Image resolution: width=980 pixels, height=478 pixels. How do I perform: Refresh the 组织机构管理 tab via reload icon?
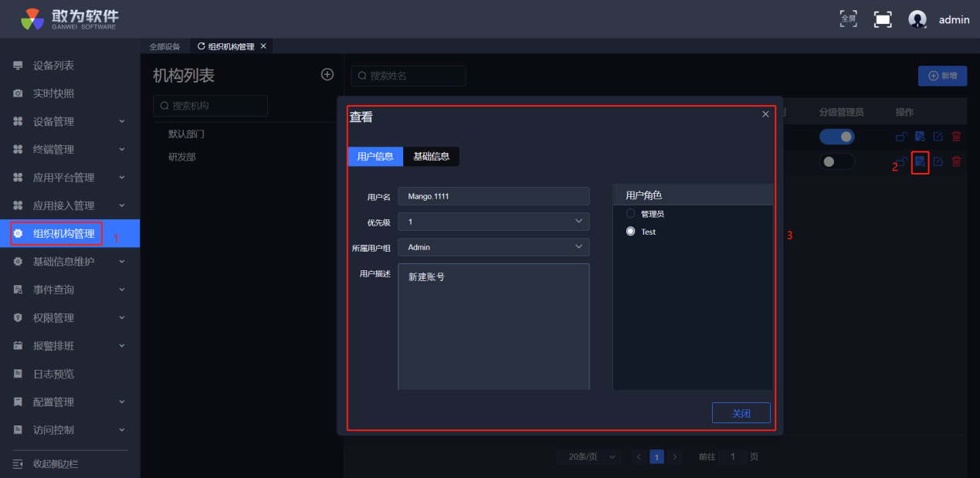[x=202, y=46]
